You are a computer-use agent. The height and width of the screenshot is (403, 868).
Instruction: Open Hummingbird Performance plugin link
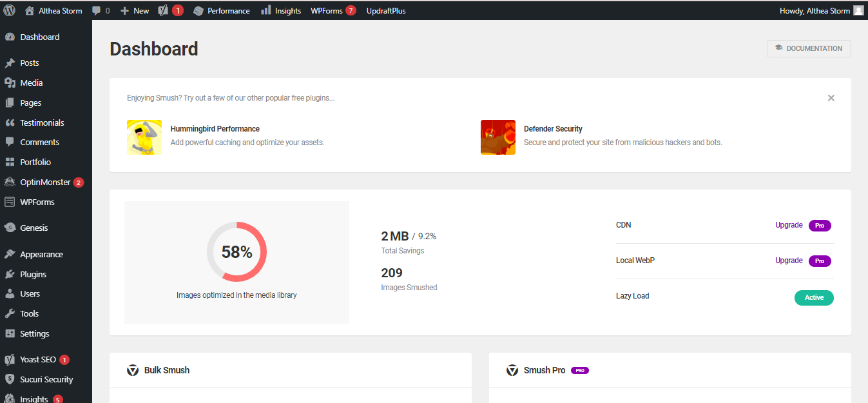tap(215, 129)
